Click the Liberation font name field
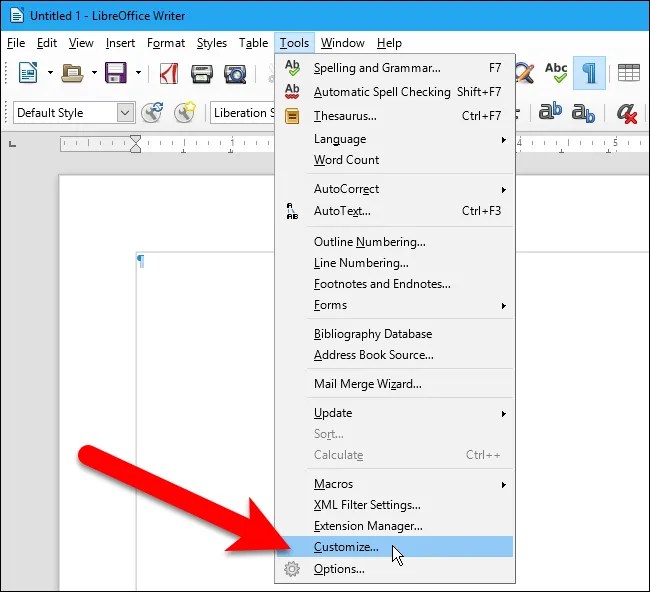The width and height of the screenshot is (650, 592). pos(243,113)
